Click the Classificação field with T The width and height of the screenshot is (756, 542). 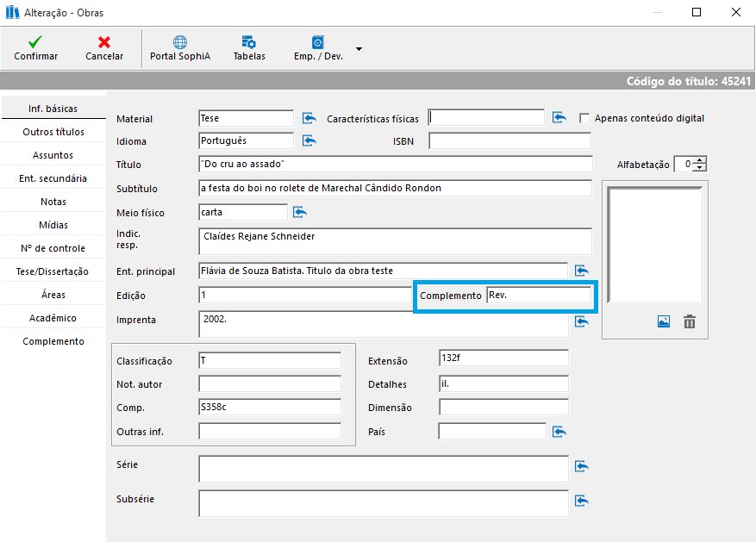[x=270, y=360]
